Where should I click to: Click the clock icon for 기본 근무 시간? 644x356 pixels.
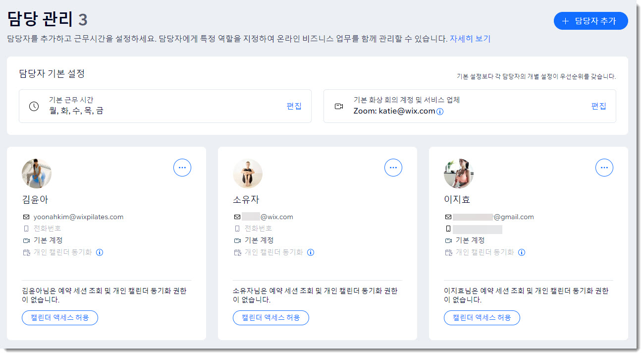(34, 106)
